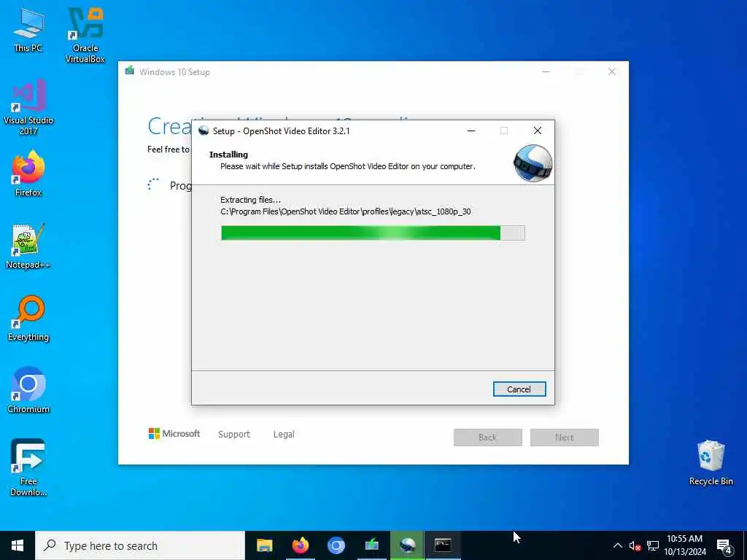The height and width of the screenshot is (560, 747).
Task: Switch to Command Prompt taskbar item
Action: (x=443, y=545)
